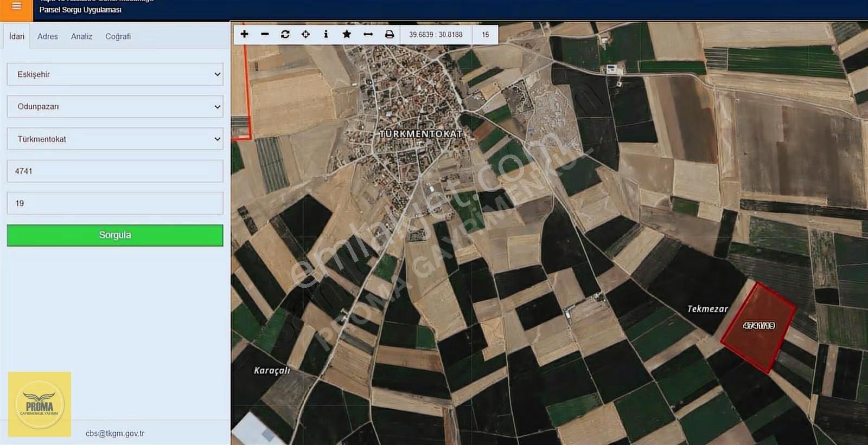The image size is (868, 445).
Task: Expand the Türkmentokat neighborhood dropdown
Action: click(x=114, y=139)
